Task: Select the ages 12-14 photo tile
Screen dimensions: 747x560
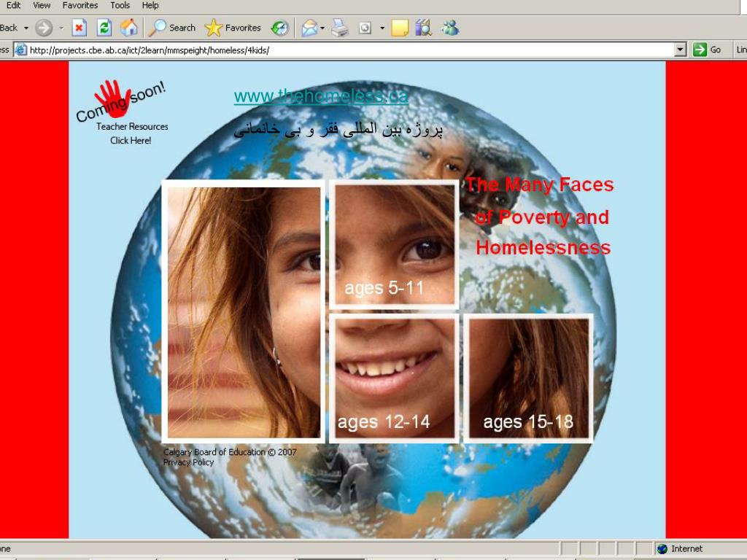Action: point(394,378)
